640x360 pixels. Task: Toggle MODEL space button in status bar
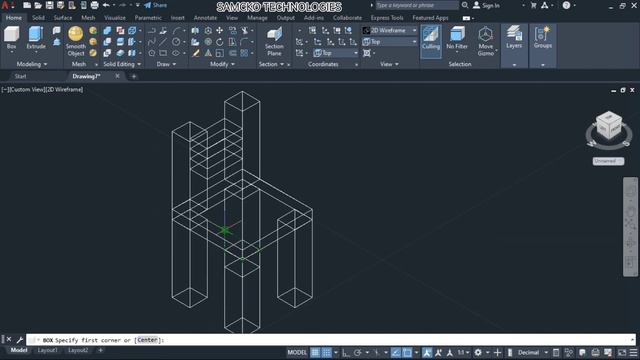[297, 352]
